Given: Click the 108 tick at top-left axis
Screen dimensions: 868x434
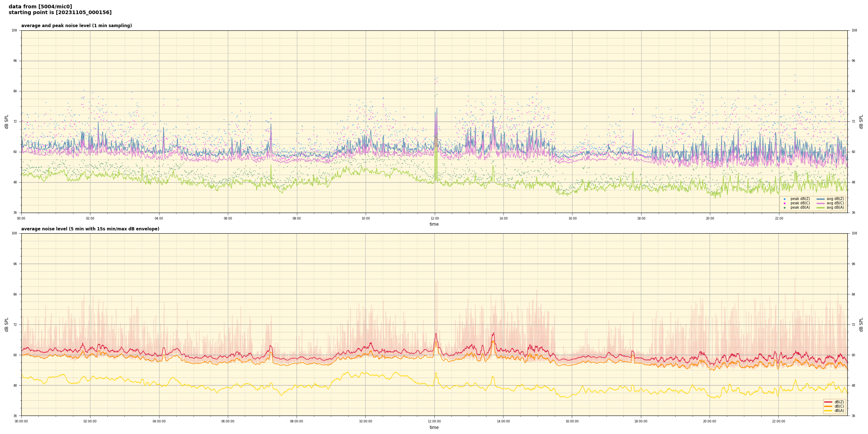Looking at the screenshot, I should click(14, 30).
